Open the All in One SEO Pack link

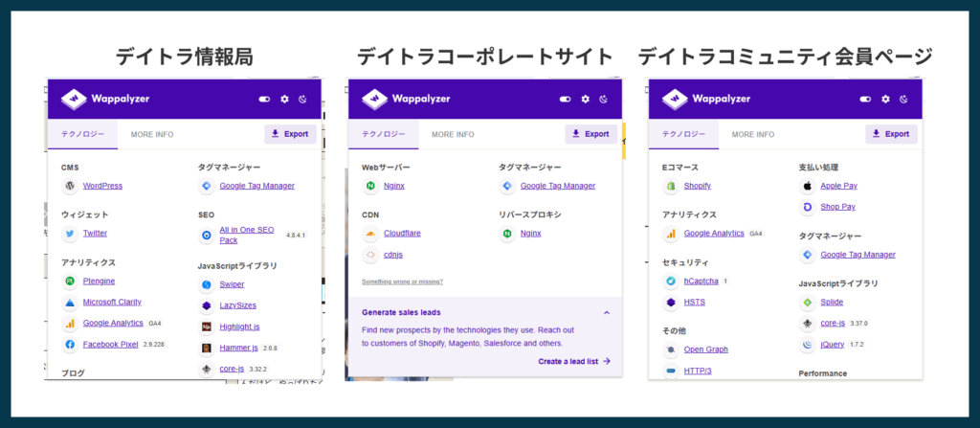coord(247,235)
